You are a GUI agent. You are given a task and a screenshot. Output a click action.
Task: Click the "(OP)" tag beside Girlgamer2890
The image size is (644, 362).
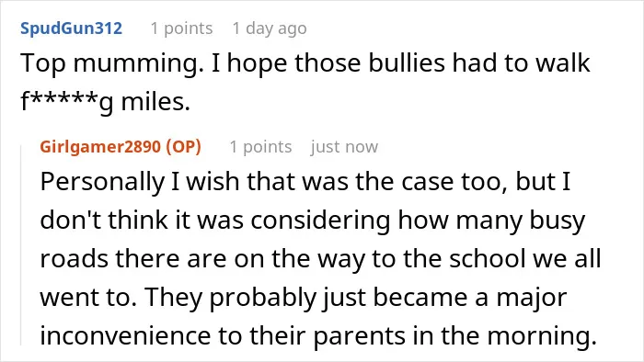tap(184, 147)
